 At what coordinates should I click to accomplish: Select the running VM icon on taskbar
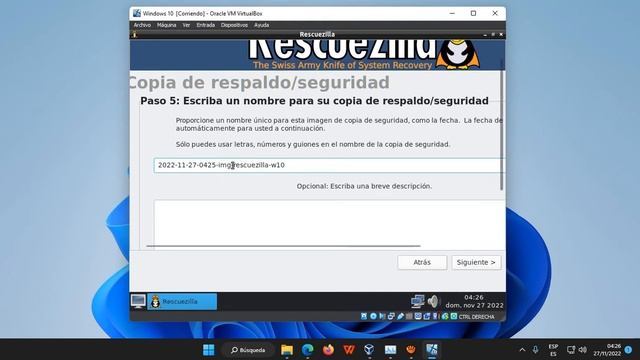click(432, 350)
